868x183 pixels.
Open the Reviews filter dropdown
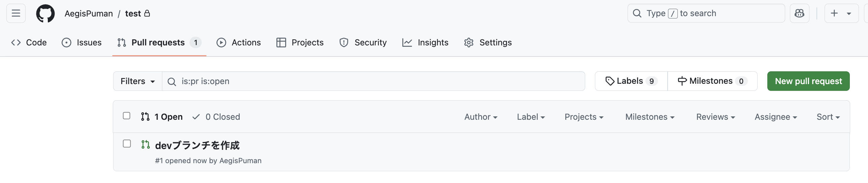coord(715,117)
